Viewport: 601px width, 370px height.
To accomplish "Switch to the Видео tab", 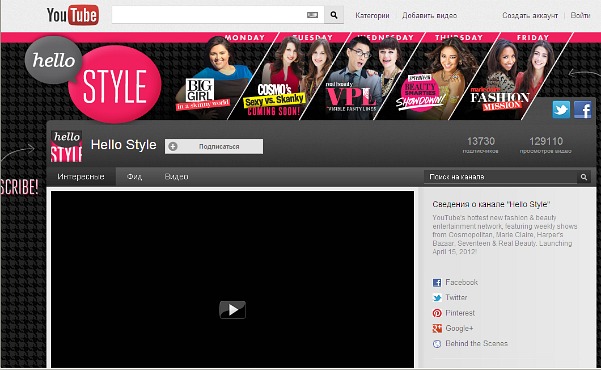I will 176,177.
